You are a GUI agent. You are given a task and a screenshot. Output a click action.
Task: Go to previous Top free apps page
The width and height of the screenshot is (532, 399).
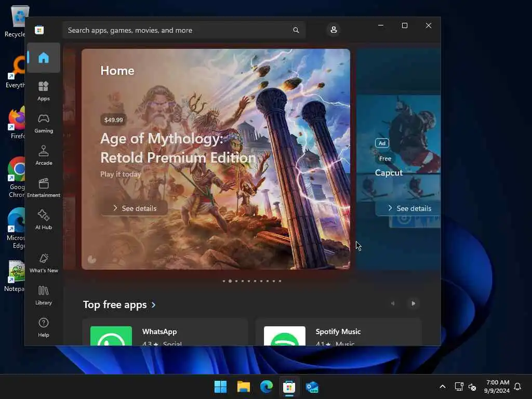(393, 303)
